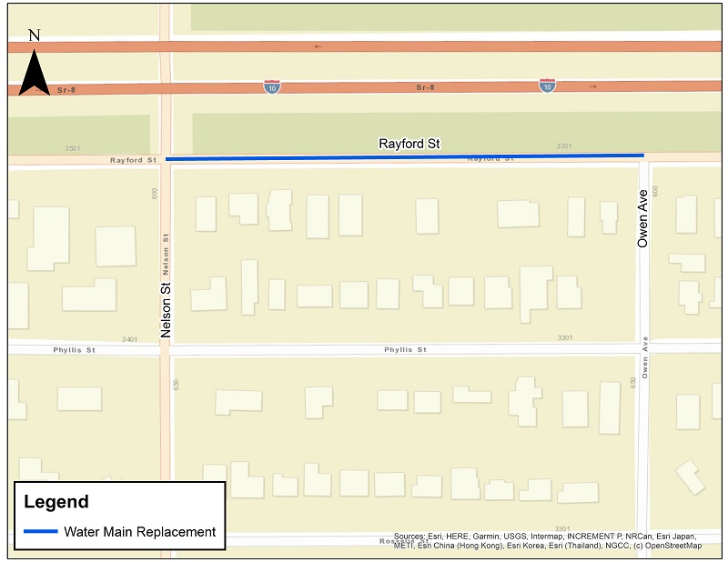The width and height of the screenshot is (728, 562).
Task: Click the I-10 shield left of center Sr-8 label
Action: coord(272,86)
